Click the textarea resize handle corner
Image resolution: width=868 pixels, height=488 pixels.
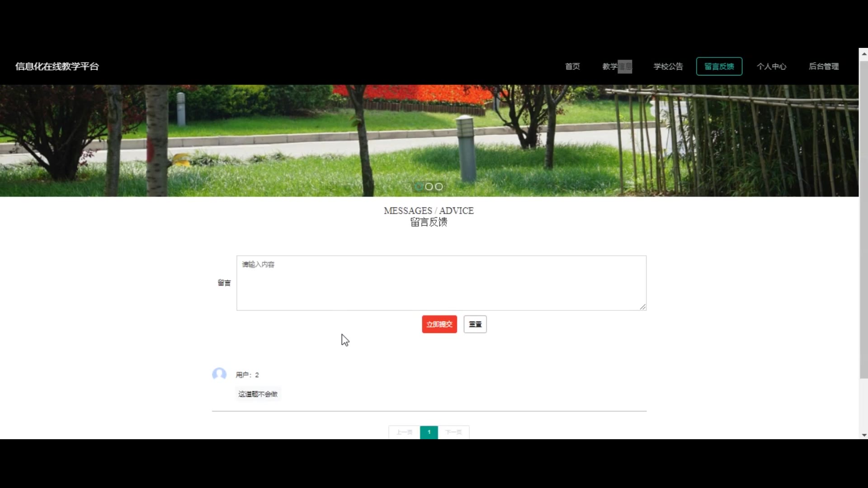coord(642,307)
